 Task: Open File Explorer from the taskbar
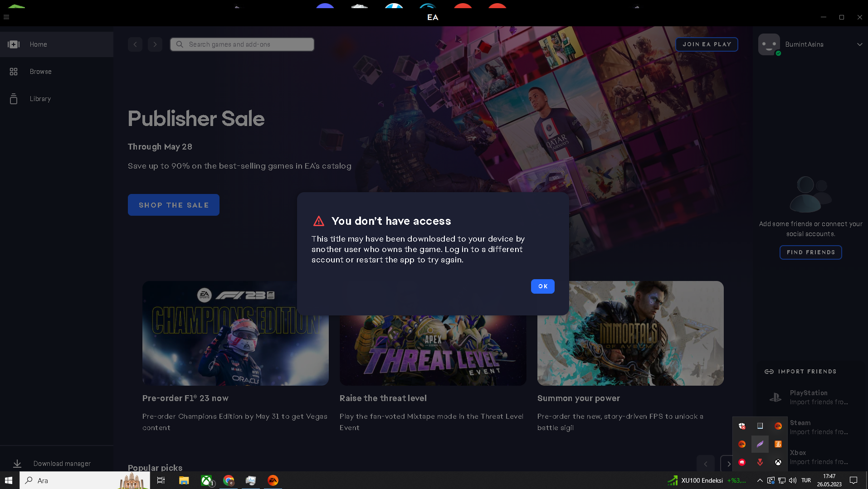pyautogui.click(x=184, y=480)
